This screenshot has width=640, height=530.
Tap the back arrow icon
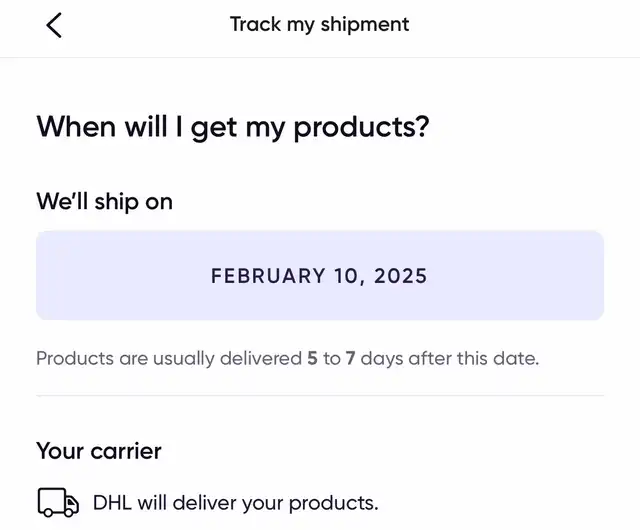(x=54, y=26)
